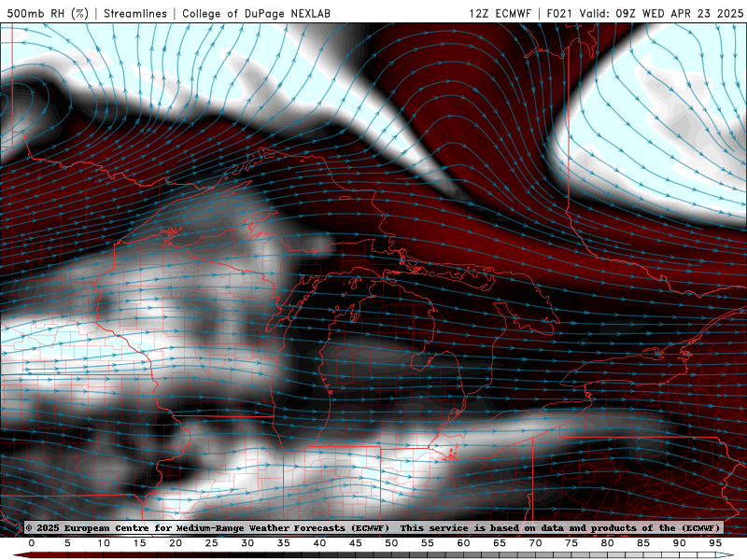Click the "09Z WED APR 23 2025" valid time
This screenshot has width=747, height=560.
coord(680,13)
